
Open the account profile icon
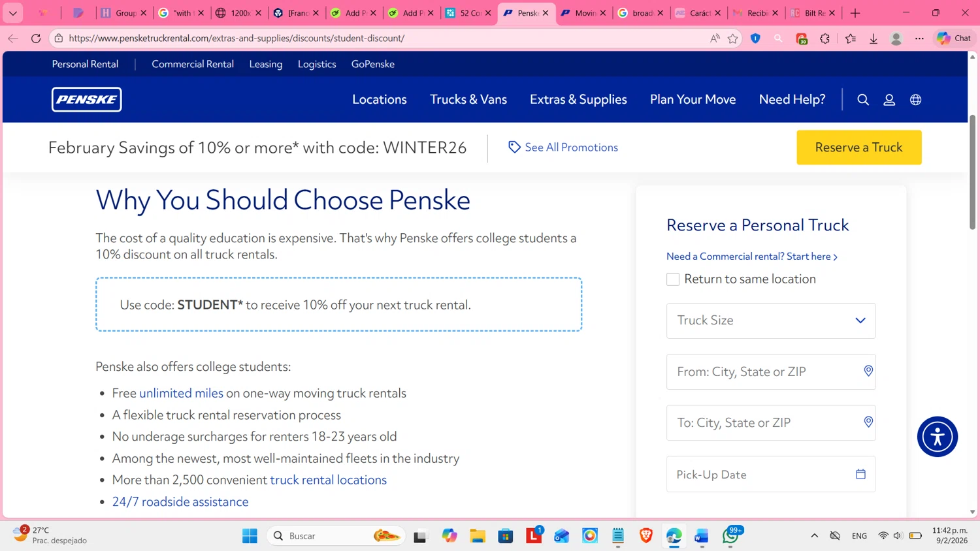point(889,100)
